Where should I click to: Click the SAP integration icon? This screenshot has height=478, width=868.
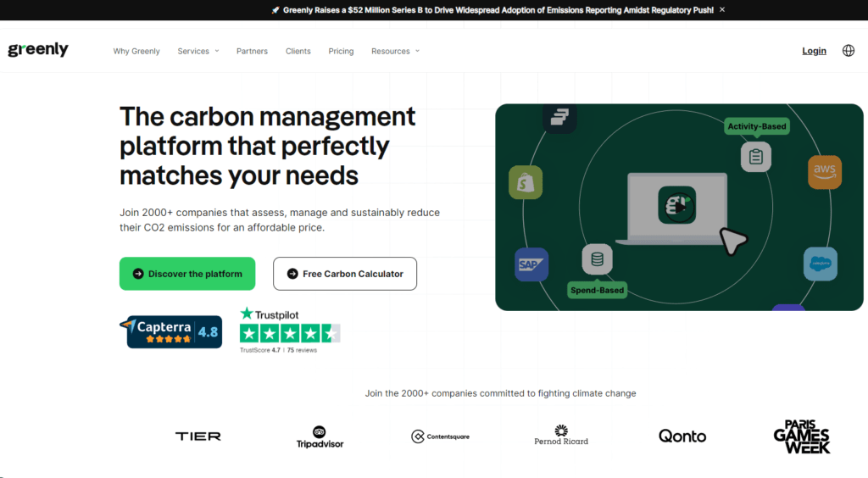pos(531,264)
